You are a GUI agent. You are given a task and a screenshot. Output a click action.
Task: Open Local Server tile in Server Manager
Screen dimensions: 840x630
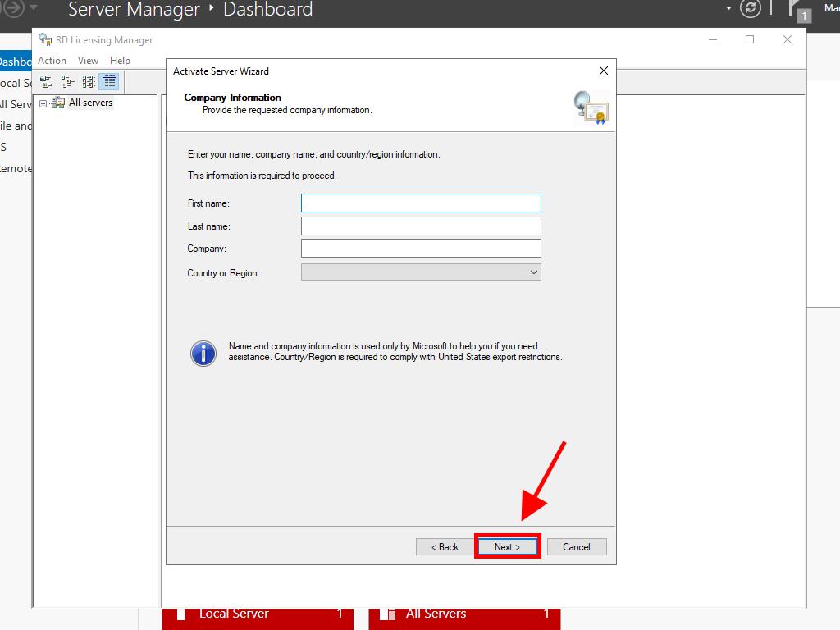coord(258,619)
